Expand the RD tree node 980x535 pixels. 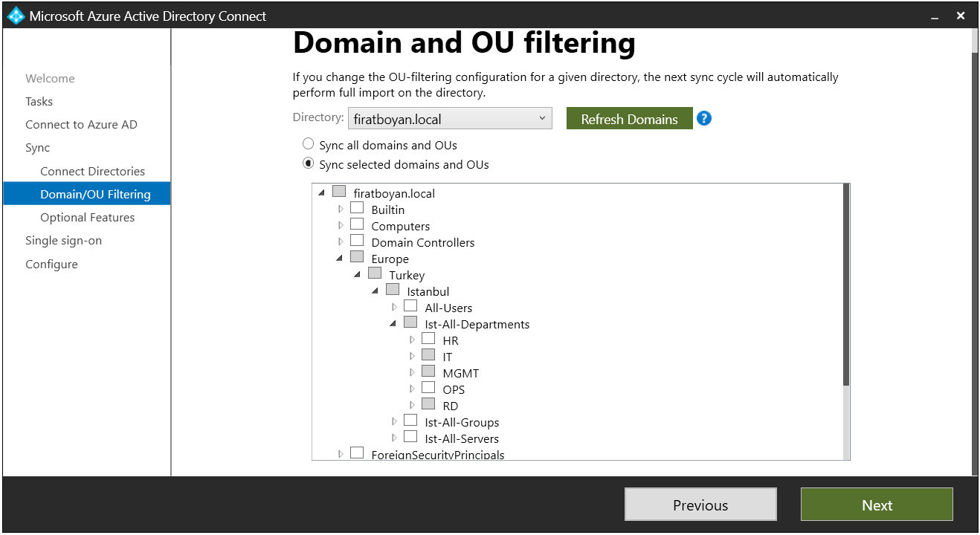coord(412,406)
